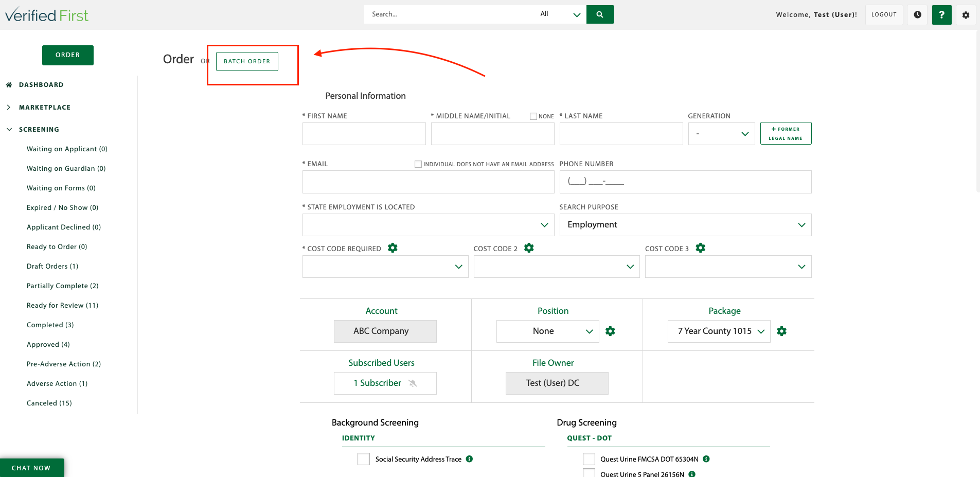This screenshot has height=477, width=980.
Task: Open the search filter 'All' dropdown
Action: (560, 14)
